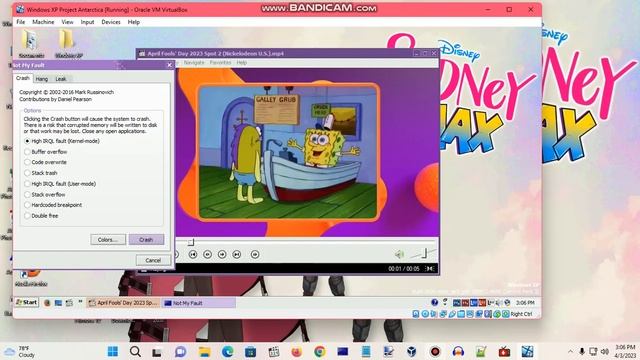Viewport: 640px width, 360px height.
Task: Select the Buffer overflow option
Action: 45,152
